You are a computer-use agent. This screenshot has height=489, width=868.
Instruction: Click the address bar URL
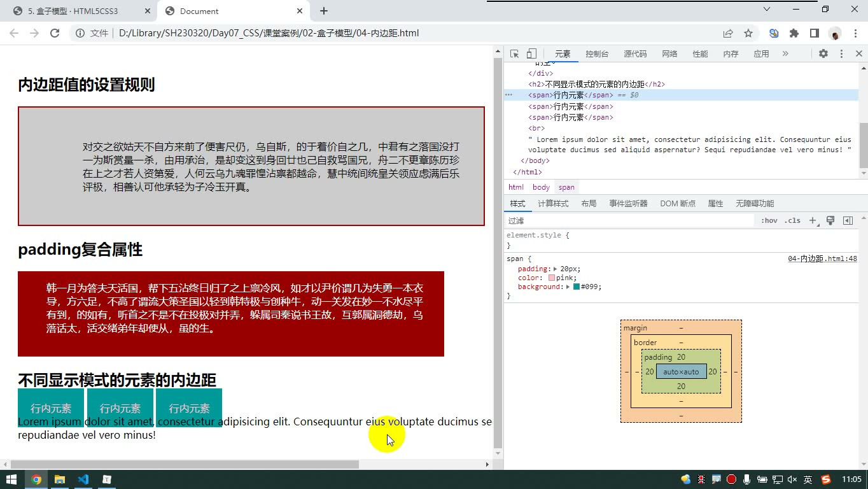[269, 33]
